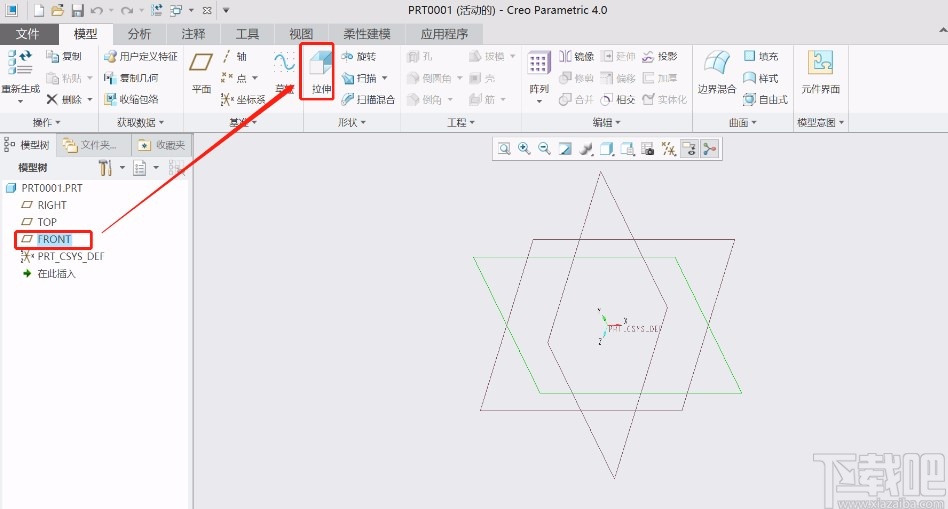948x509 pixels.
Task: Expand the Operations (操作) group dropdown
Action: click(x=47, y=123)
